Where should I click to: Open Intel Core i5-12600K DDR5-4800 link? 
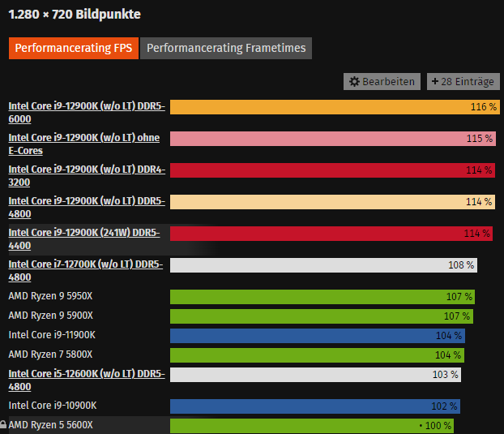click(87, 380)
